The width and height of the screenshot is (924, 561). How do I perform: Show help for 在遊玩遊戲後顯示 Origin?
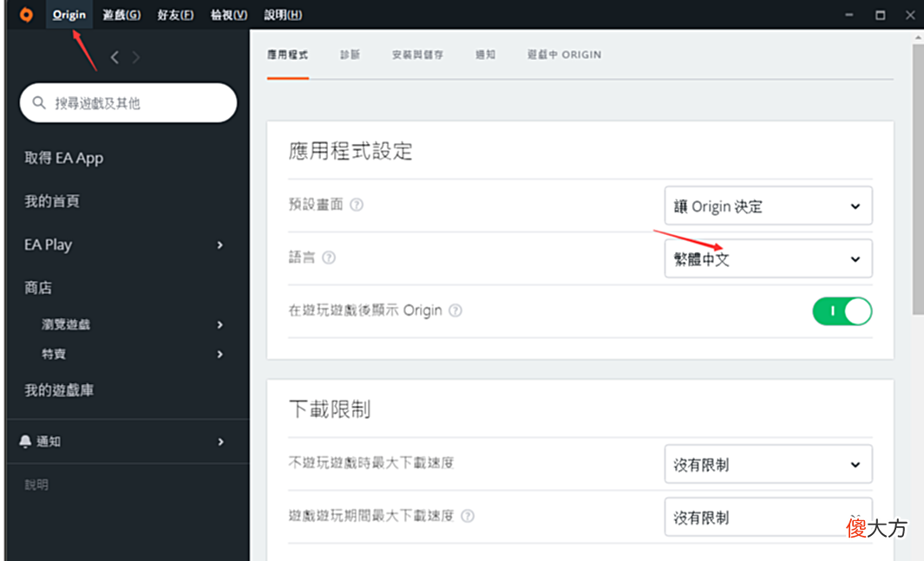455,310
